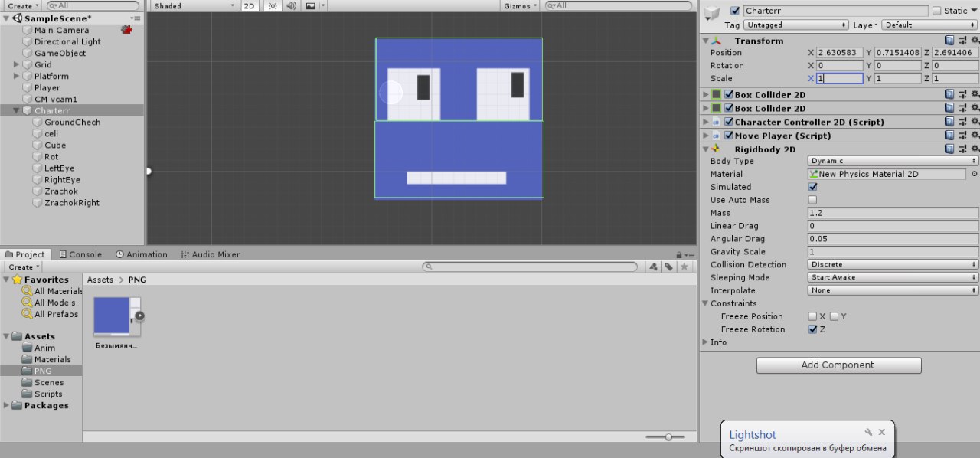Click the Mass input field
The height and width of the screenshot is (458, 980).
click(893, 213)
